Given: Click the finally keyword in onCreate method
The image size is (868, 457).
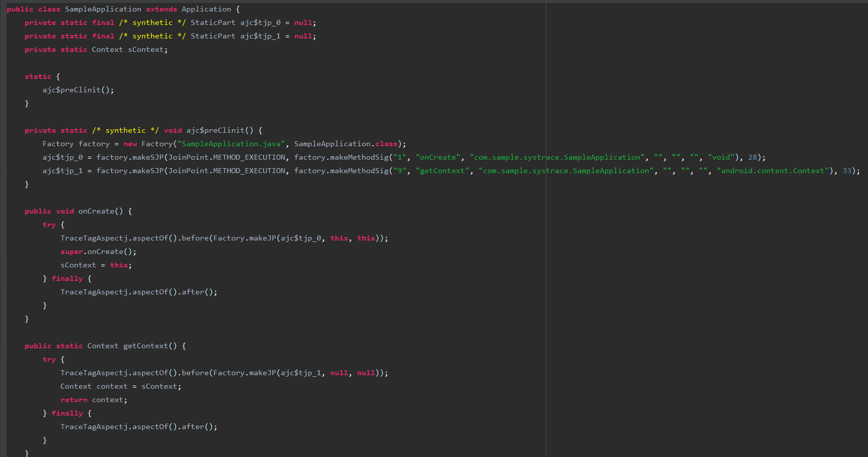Looking at the screenshot, I should (x=67, y=278).
